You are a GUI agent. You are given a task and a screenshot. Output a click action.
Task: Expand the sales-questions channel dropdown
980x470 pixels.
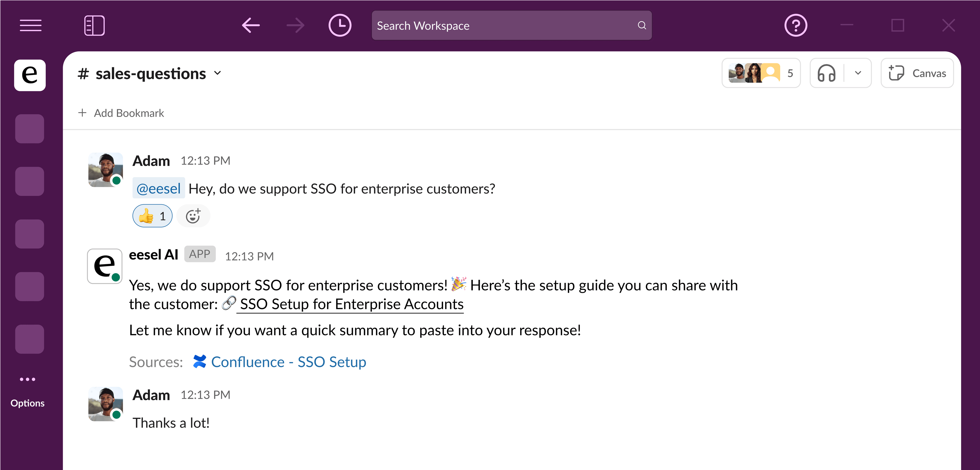point(218,73)
